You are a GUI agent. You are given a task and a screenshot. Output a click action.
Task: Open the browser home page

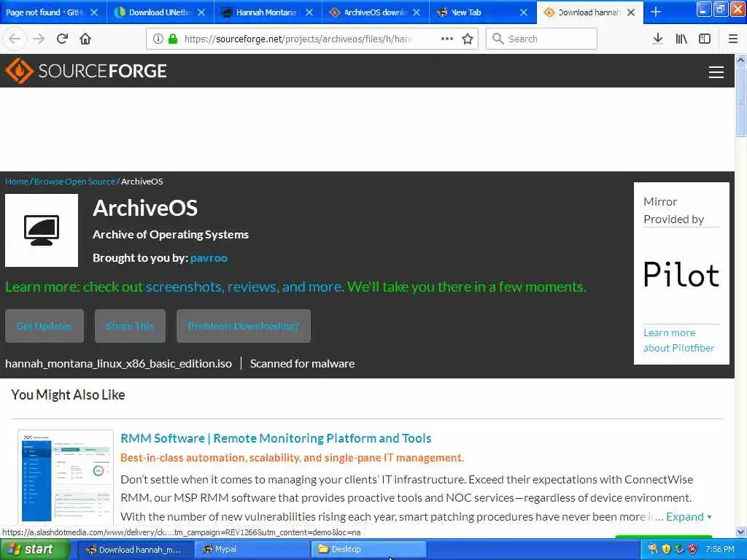coord(85,39)
